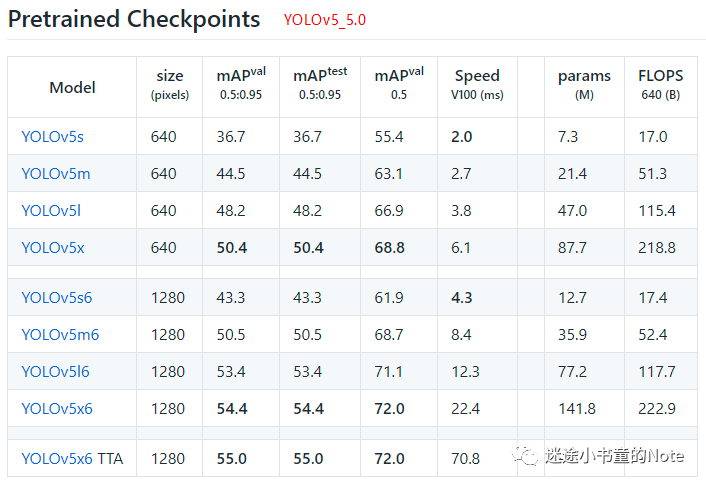The image size is (706, 486).
Task: Click the mAP test 0.5:0.95 column header
Action: tap(320, 85)
